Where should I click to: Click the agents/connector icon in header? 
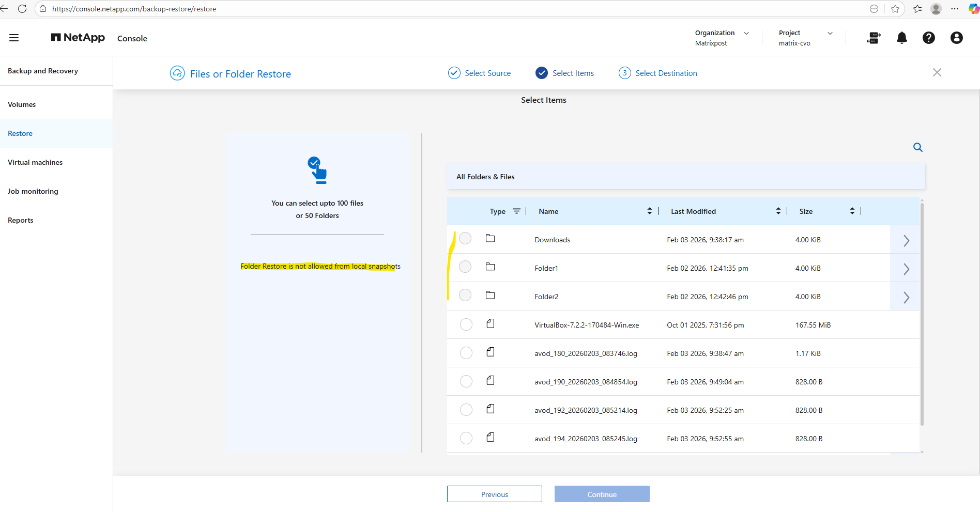874,38
